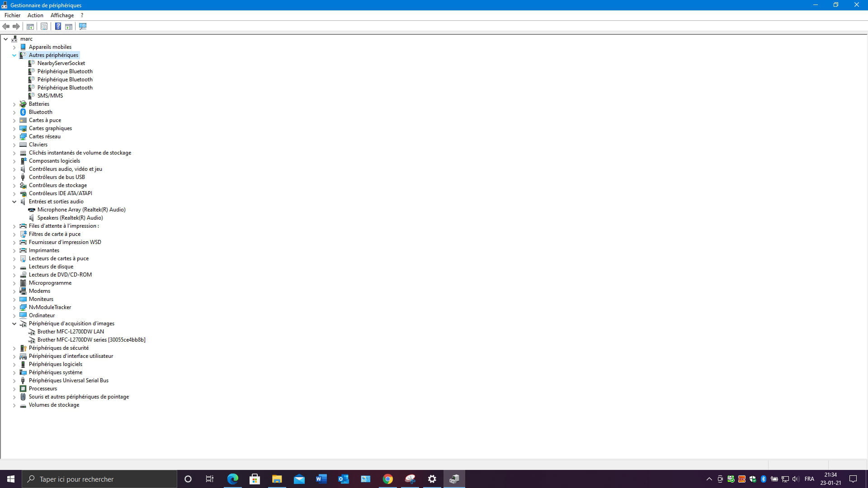Click the show/hide action pane toolbar icon
This screenshot has height=488, width=868.
pyautogui.click(x=69, y=26)
